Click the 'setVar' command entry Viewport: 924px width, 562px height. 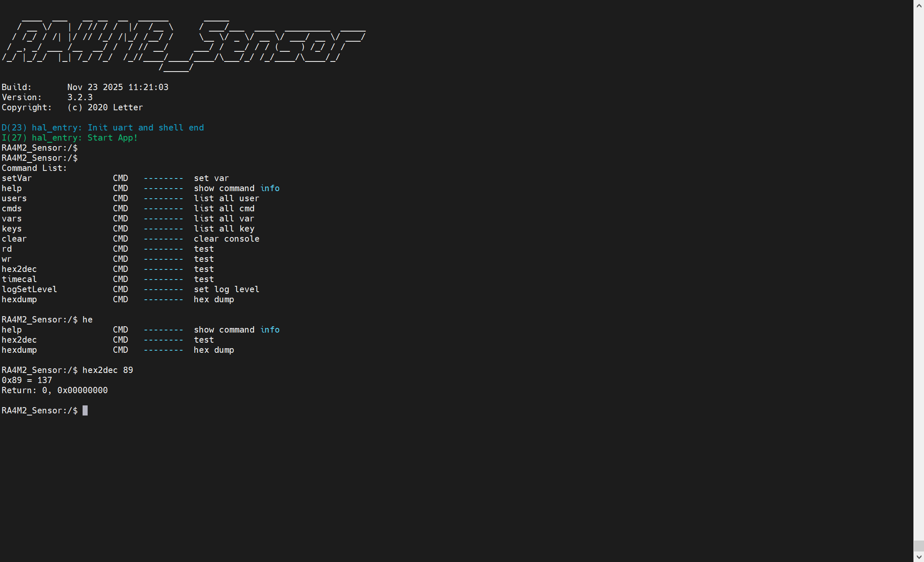click(x=17, y=178)
